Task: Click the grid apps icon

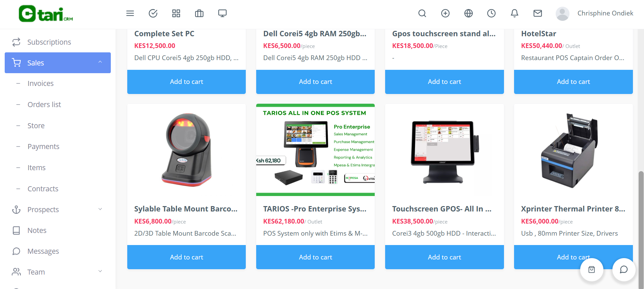Action: point(176,13)
